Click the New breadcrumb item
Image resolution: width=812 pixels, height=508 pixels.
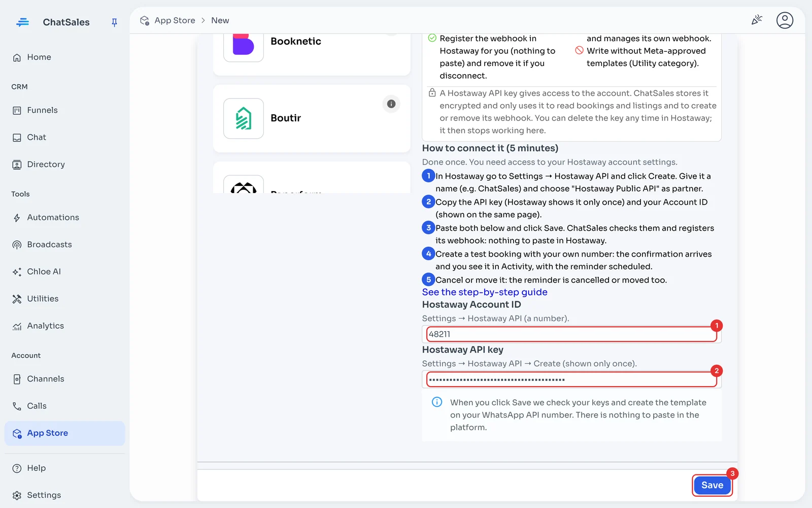coord(220,20)
